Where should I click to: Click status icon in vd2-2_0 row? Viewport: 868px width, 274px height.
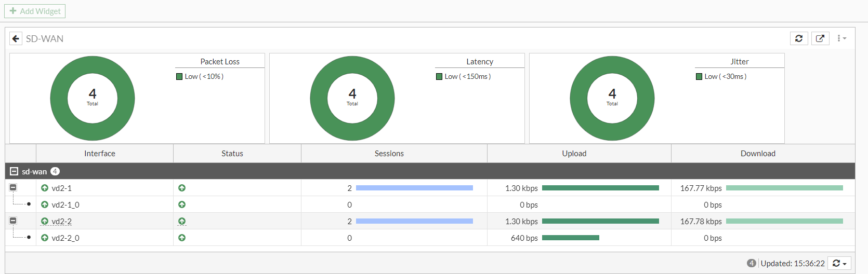tap(182, 238)
